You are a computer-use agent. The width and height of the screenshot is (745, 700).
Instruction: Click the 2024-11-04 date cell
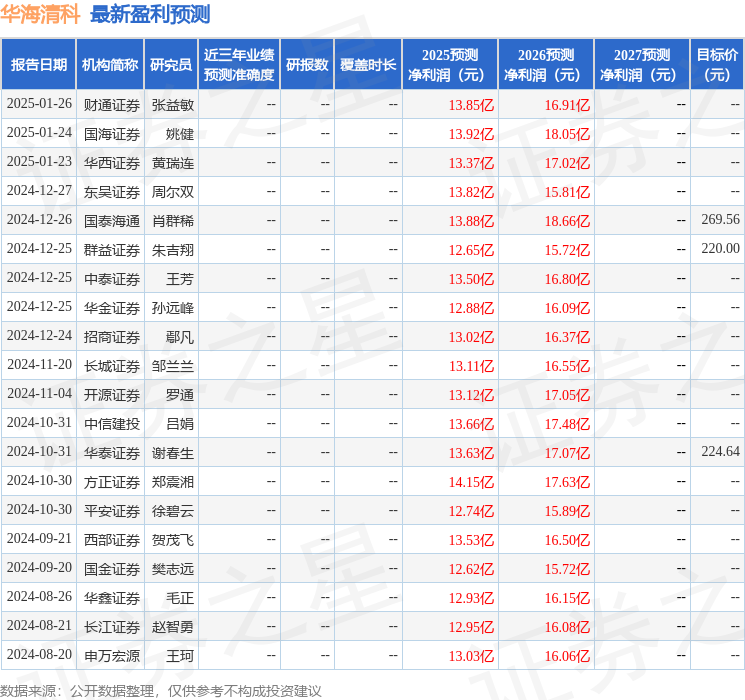click(x=39, y=393)
